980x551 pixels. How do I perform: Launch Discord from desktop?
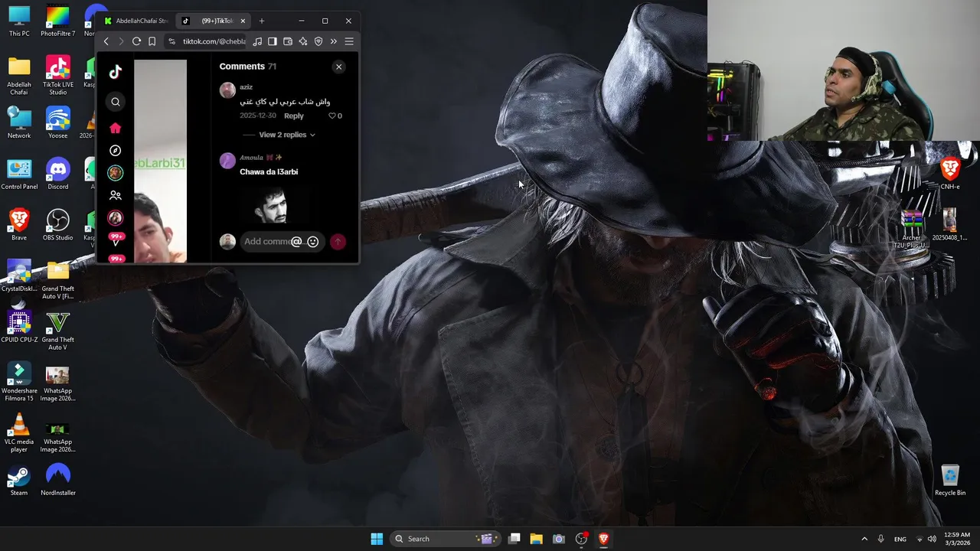click(57, 174)
